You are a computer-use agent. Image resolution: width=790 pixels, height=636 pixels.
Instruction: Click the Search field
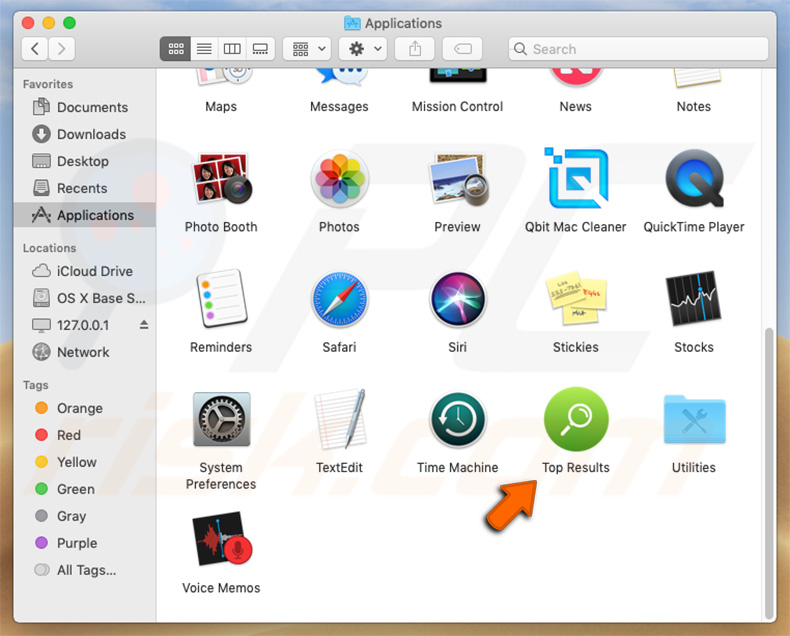click(x=638, y=49)
